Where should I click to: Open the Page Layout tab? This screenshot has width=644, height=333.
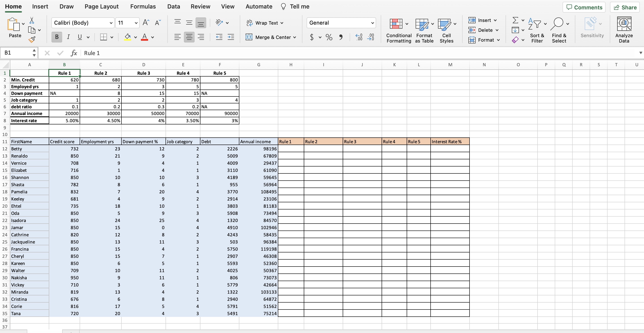[x=102, y=6]
